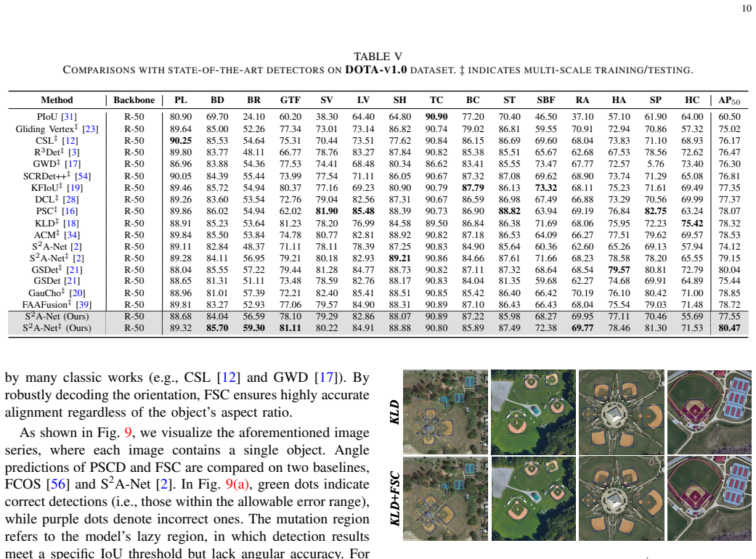Click the Method column header
The image size is (756, 559).
57,99
